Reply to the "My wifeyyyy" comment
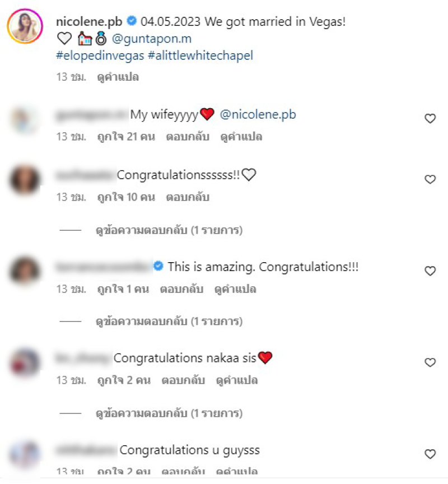The height and width of the screenshot is (484, 448). click(188, 136)
